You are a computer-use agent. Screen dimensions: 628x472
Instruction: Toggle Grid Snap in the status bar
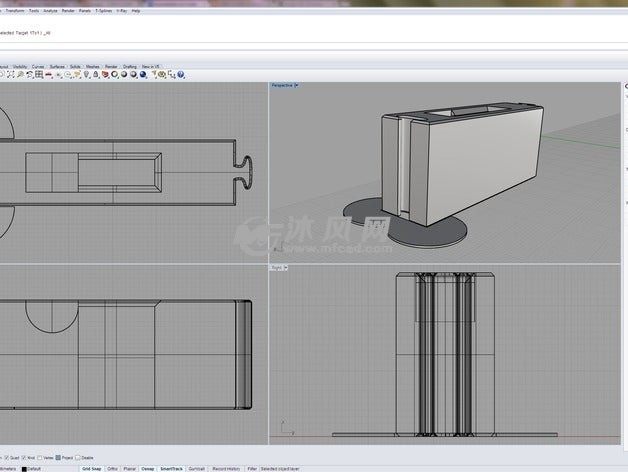(92, 468)
